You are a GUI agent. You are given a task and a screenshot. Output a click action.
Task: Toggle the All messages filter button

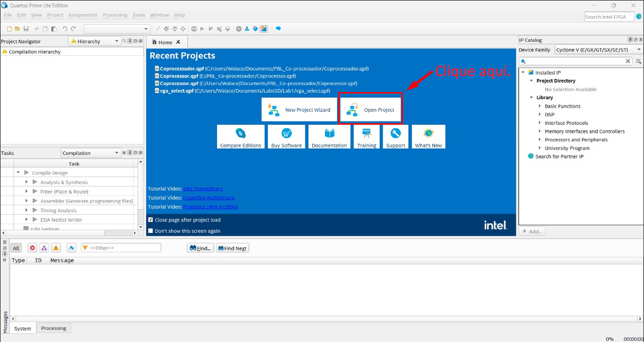16,248
